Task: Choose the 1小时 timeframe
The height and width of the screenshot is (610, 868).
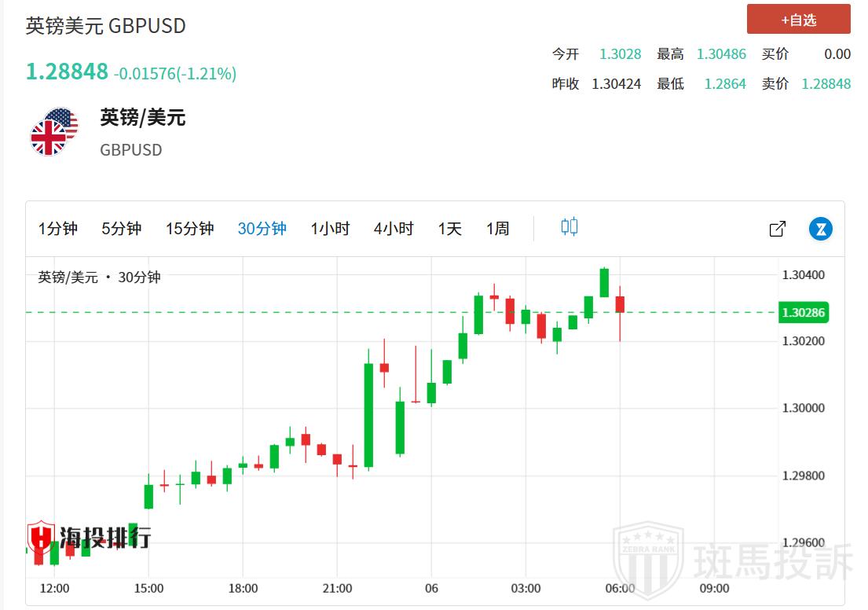Action: 330,229
